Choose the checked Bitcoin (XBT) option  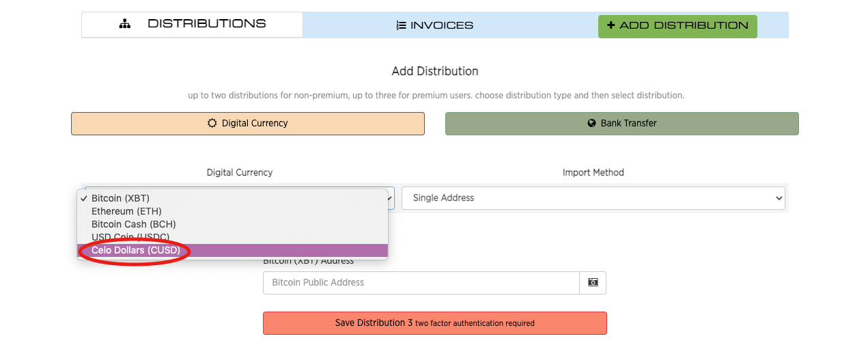pos(120,199)
